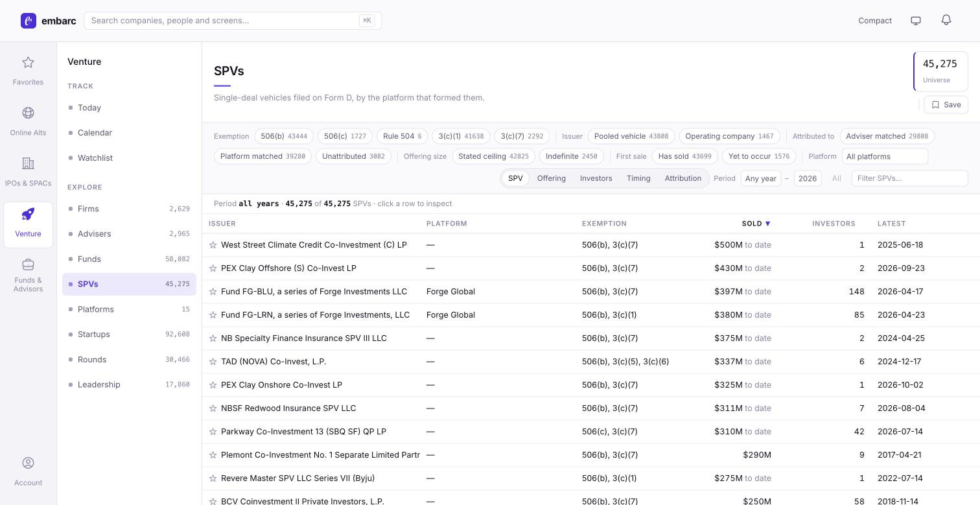This screenshot has width=980, height=505.
Task: Toggle the Stated ceiling offering size filter
Action: point(493,156)
